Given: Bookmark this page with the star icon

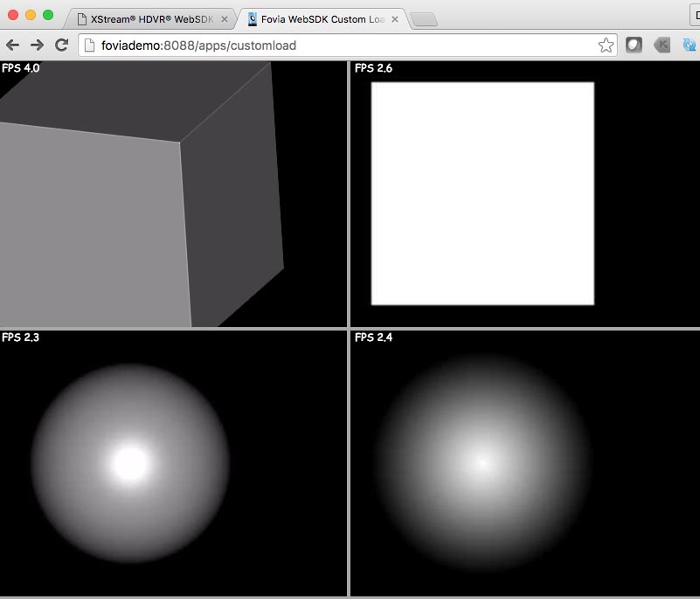Looking at the screenshot, I should 606,45.
